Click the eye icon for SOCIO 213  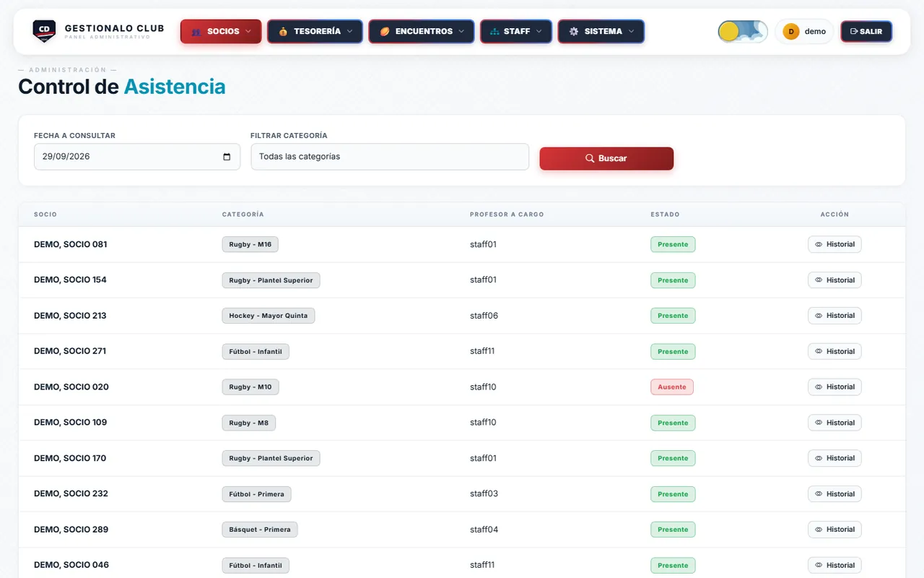(x=819, y=316)
